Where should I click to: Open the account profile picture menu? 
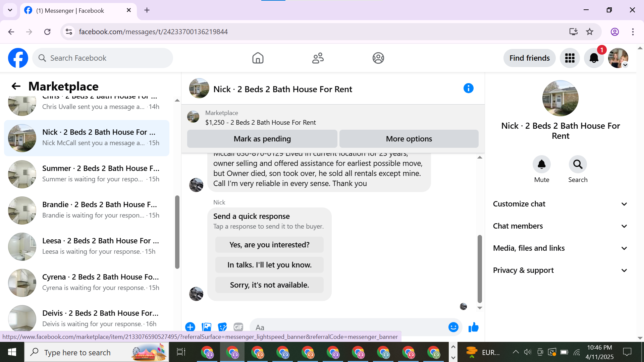point(618,58)
